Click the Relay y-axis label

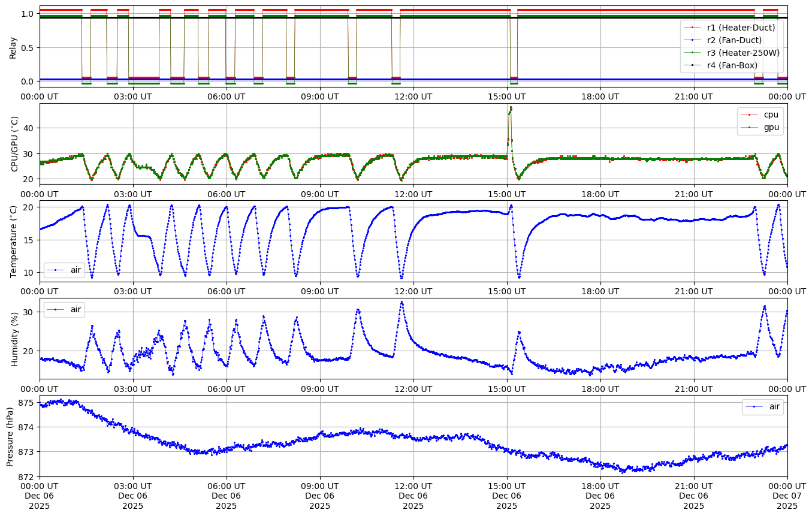13,47
